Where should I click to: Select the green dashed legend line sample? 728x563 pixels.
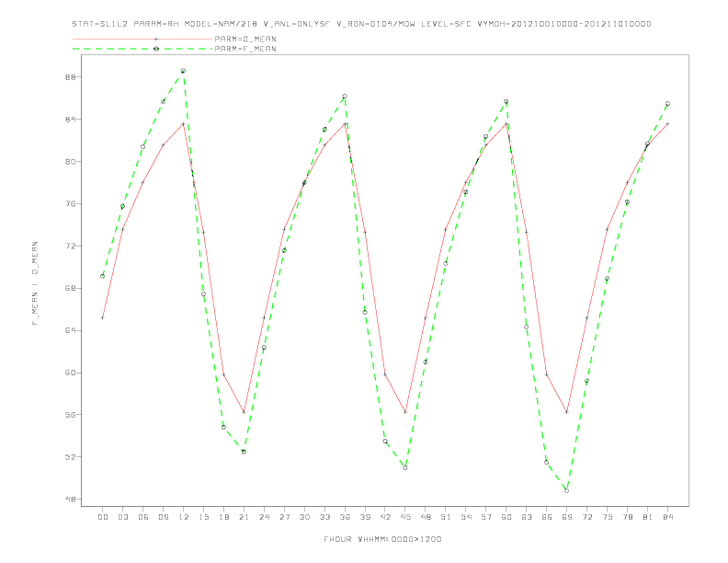(x=142, y=49)
